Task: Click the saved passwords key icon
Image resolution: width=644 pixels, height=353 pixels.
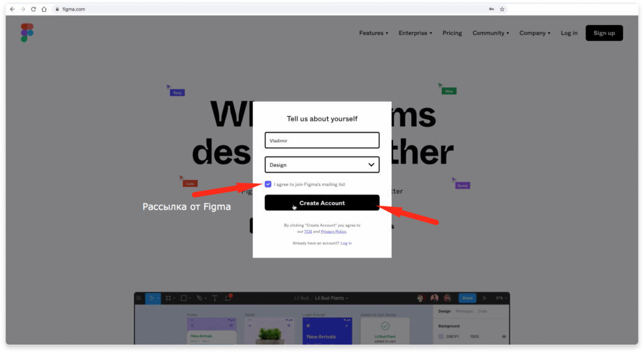Action: click(491, 9)
